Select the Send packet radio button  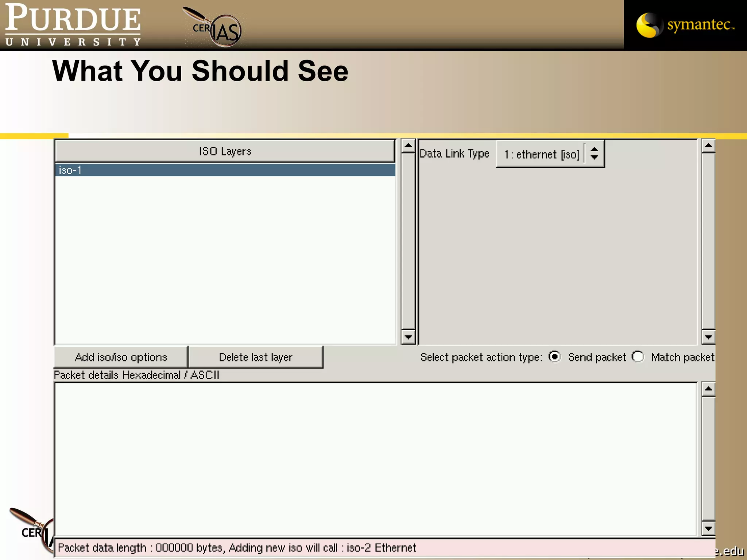[x=555, y=357]
